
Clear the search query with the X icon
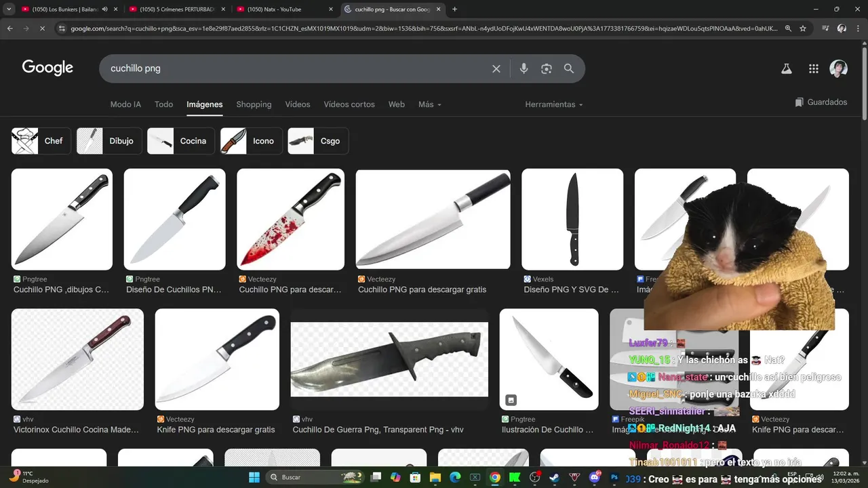tap(496, 68)
